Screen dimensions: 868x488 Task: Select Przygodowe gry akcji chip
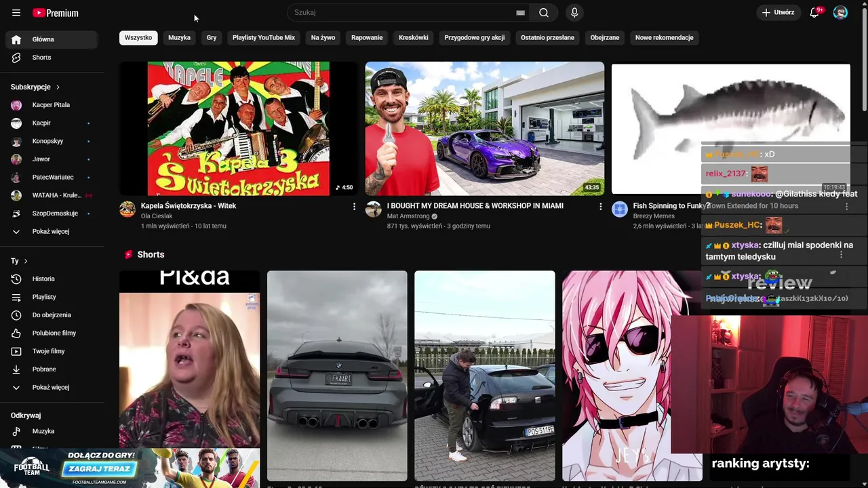tap(475, 38)
